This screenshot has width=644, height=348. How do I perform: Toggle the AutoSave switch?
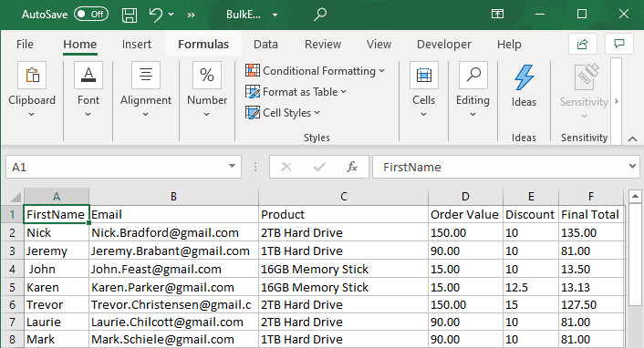click(91, 15)
